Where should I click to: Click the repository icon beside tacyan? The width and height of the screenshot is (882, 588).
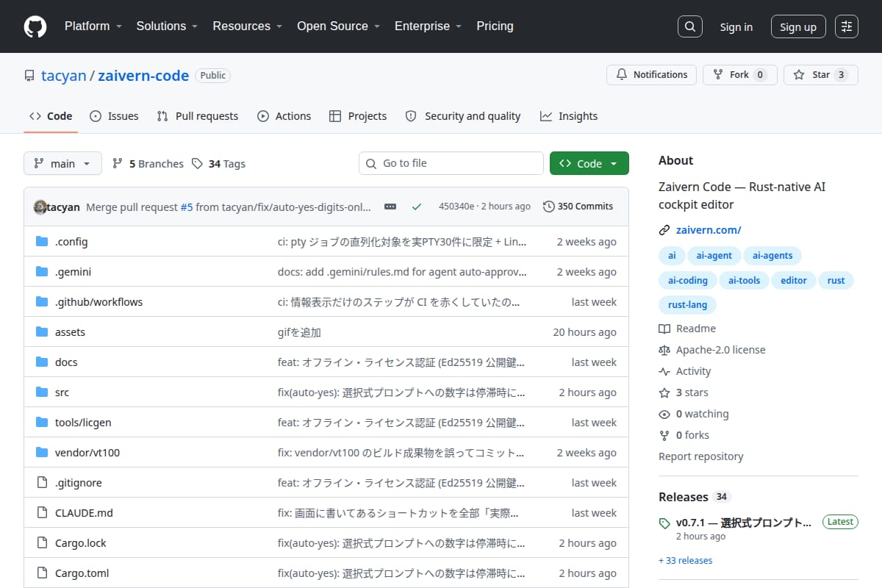29,76
